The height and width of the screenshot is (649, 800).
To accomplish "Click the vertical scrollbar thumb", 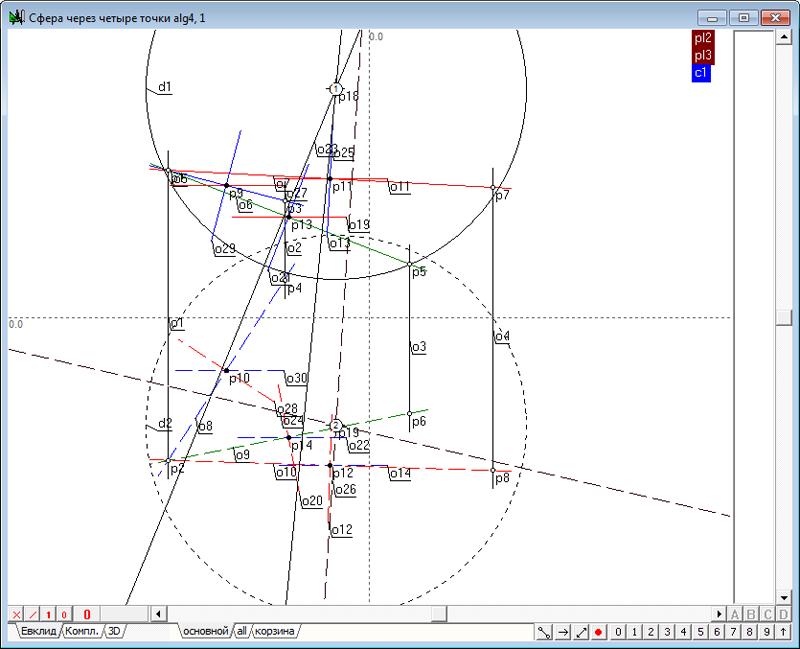I will (x=783, y=317).
